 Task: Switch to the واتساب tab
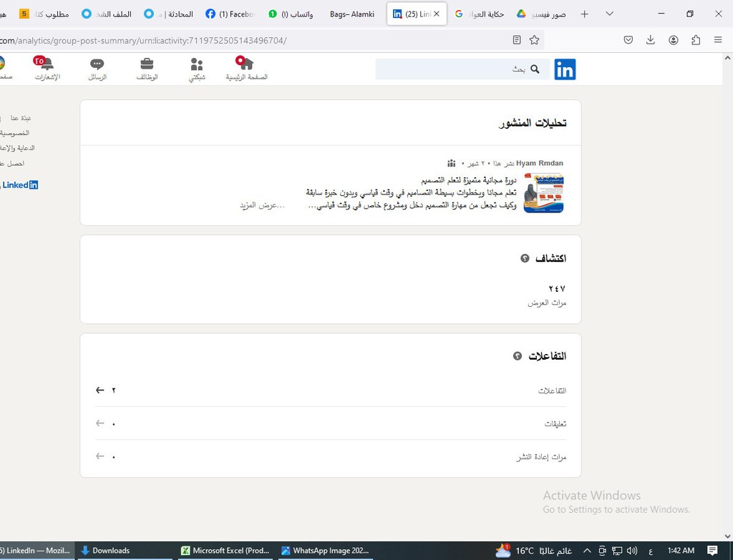(291, 14)
